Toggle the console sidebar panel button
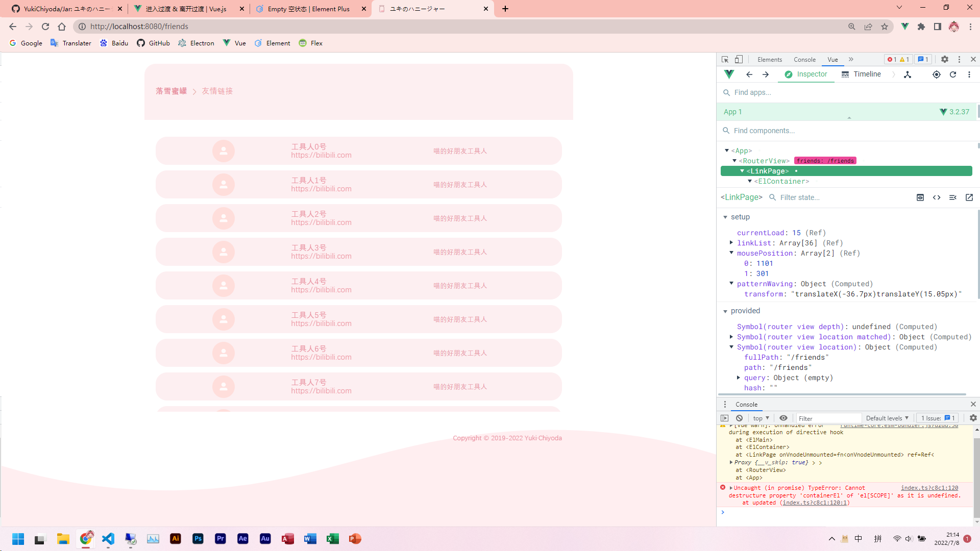The height and width of the screenshot is (551, 980). 724,418
